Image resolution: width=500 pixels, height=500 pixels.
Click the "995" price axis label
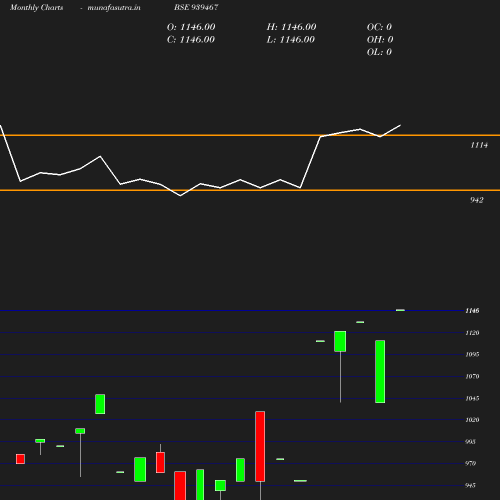tap(470, 442)
